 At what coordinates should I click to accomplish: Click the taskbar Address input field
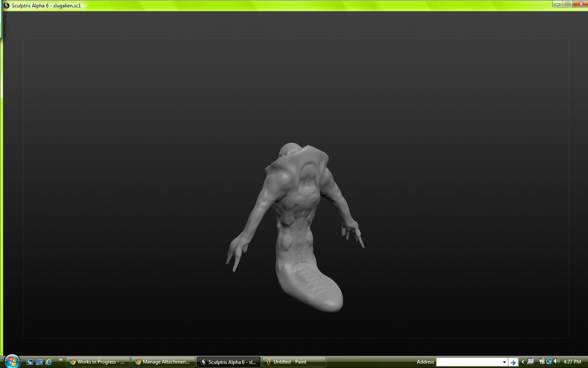[469, 362]
